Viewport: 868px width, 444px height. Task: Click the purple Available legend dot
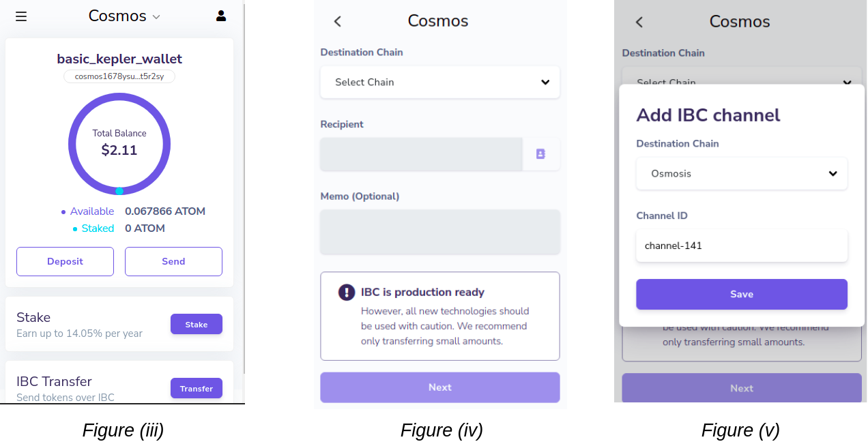(x=63, y=212)
